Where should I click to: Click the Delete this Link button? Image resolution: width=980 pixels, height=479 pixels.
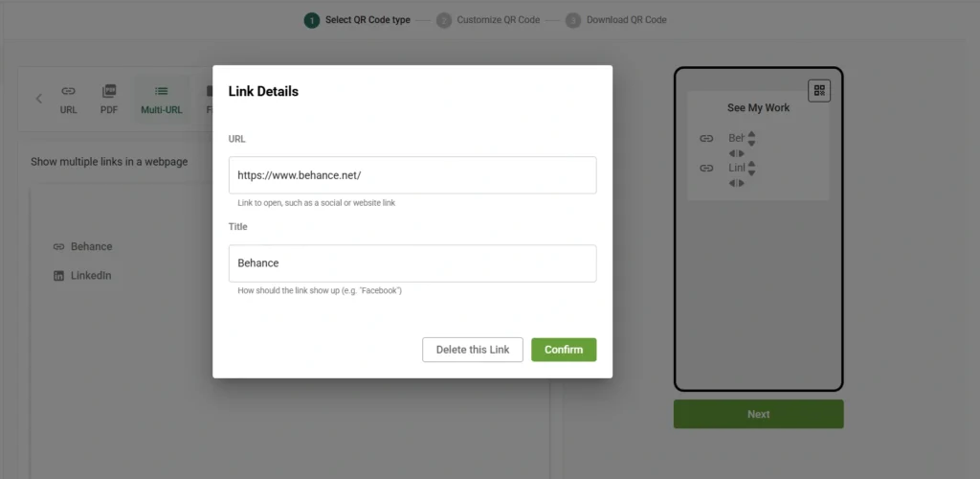coord(473,350)
